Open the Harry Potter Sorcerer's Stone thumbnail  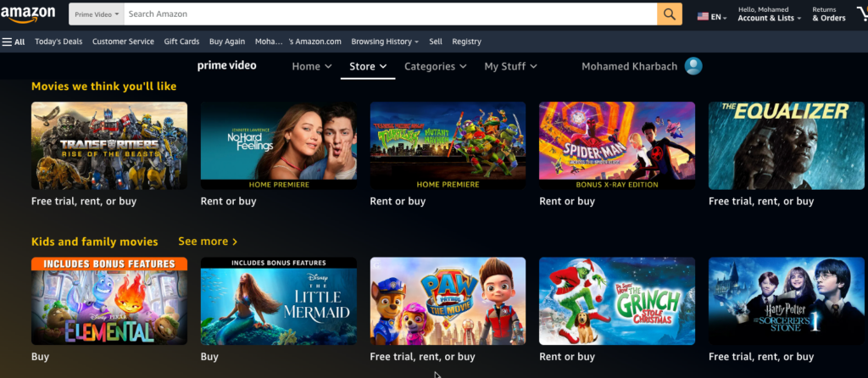pos(787,301)
